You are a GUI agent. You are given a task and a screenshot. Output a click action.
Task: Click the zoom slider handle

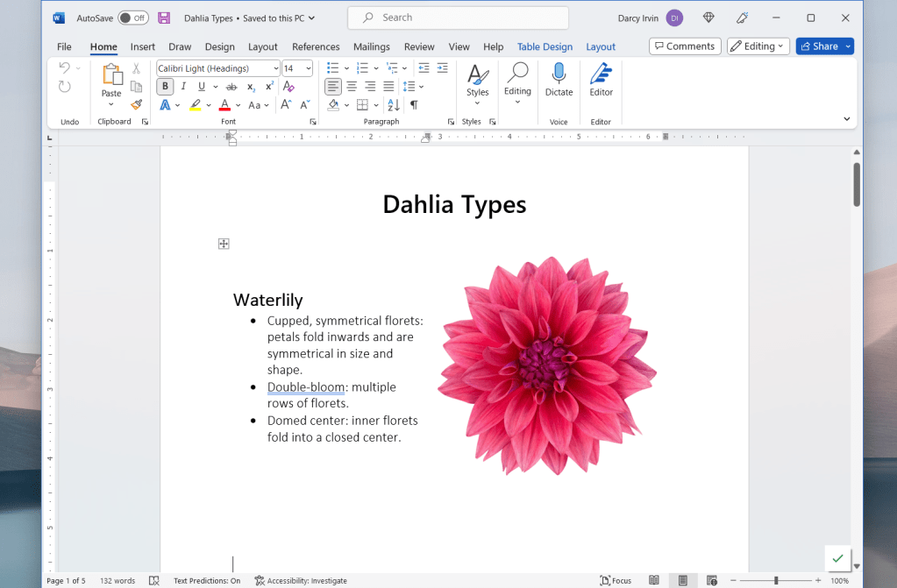776,580
